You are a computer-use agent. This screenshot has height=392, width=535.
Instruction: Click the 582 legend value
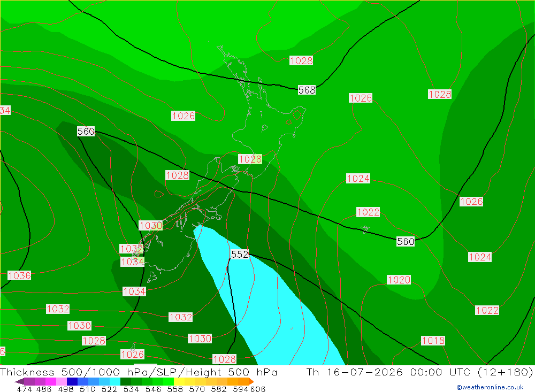(x=218, y=389)
